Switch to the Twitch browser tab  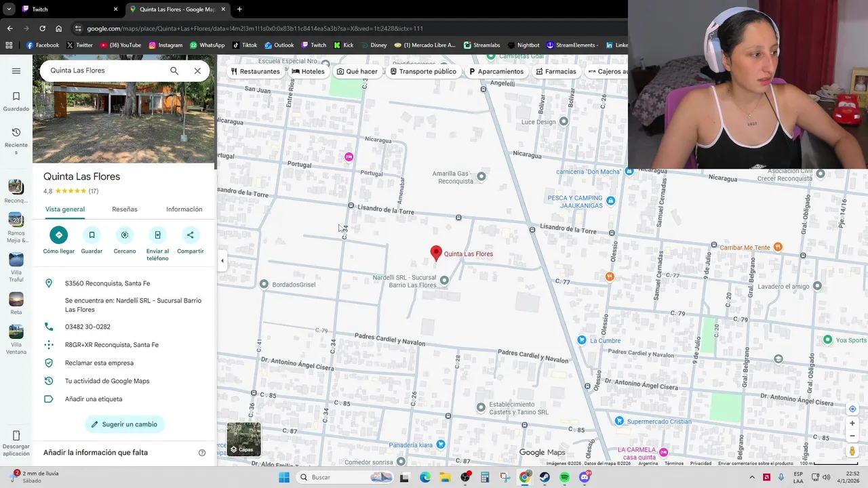[68, 9]
